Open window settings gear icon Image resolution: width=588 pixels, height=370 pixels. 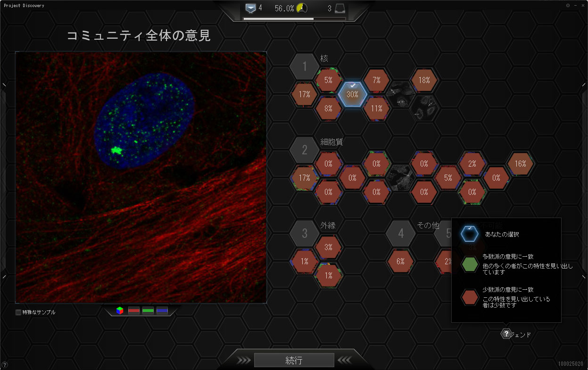[568, 6]
